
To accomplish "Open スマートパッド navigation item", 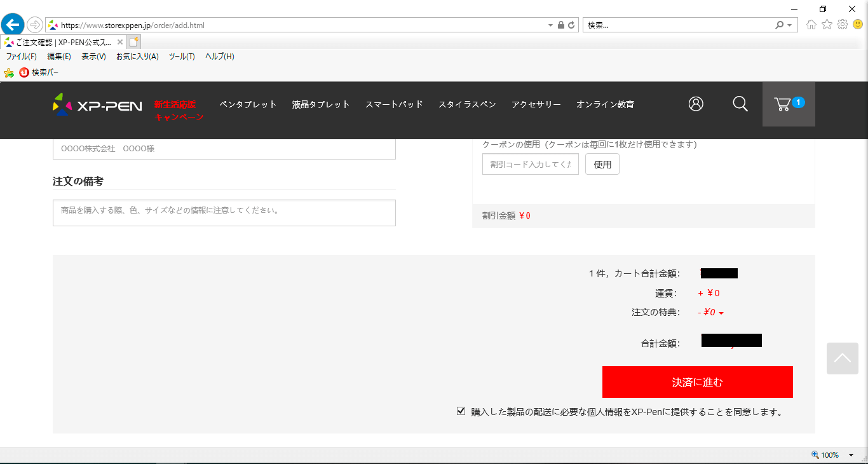I will [x=394, y=104].
